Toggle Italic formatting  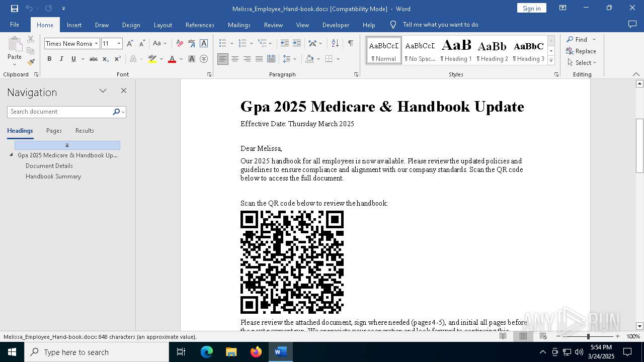click(61, 59)
